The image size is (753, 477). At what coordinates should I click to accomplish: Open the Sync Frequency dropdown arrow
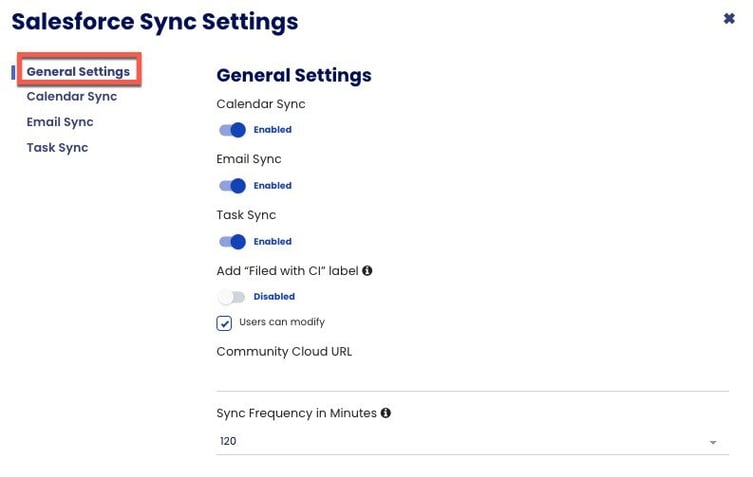coord(713,442)
